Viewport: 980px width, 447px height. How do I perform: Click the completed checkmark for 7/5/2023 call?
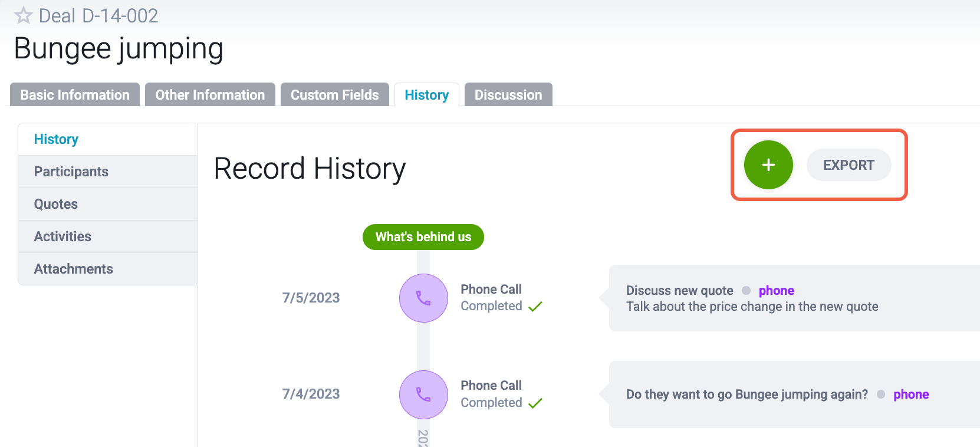(x=535, y=307)
